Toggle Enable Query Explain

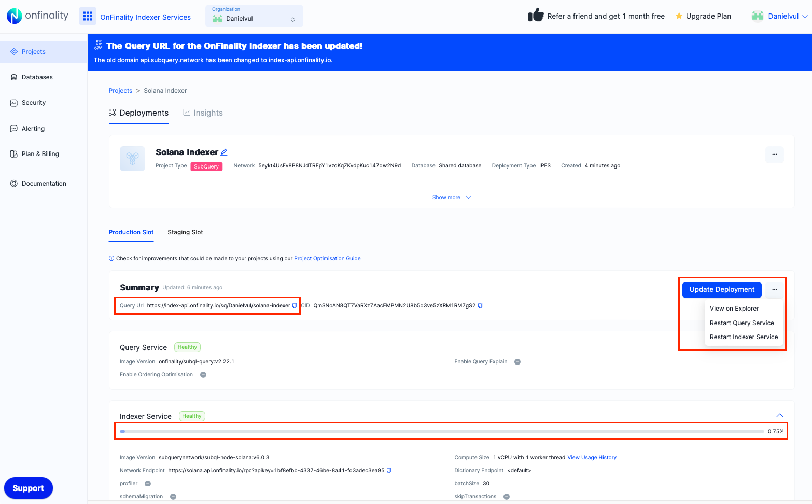(x=517, y=361)
